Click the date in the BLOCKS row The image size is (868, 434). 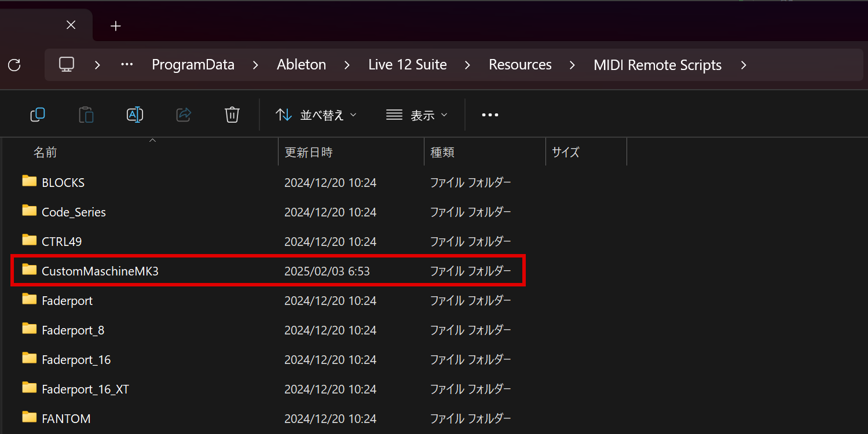[x=330, y=182]
